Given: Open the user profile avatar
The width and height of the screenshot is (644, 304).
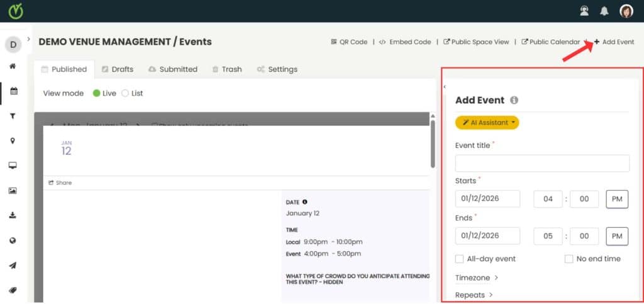Looking at the screenshot, I should (x=626, y=11).
